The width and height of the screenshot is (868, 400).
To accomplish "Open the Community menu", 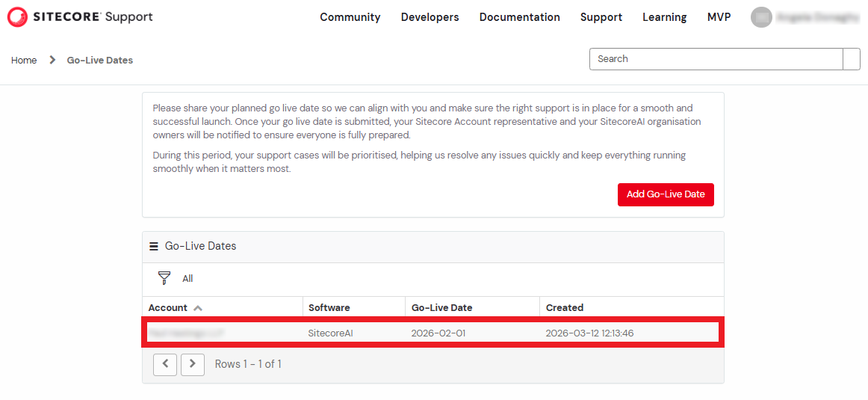I will (350, 17).
